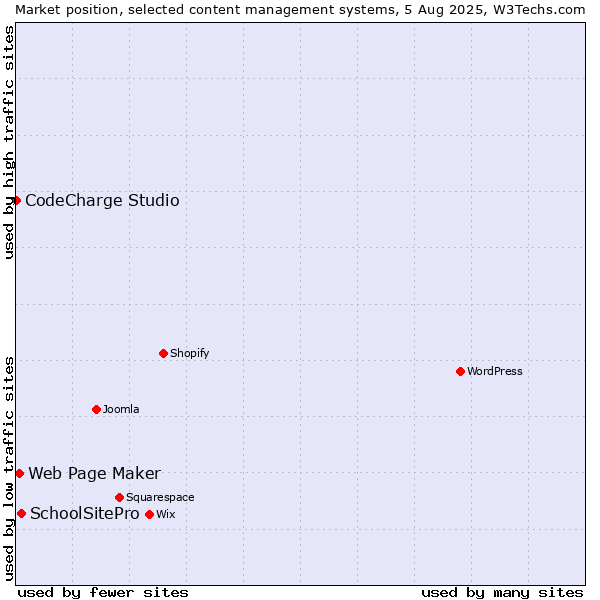Viewport: 600px width, 600px height.
Task: Click the Squarespace label text
Action: (160, 497)
